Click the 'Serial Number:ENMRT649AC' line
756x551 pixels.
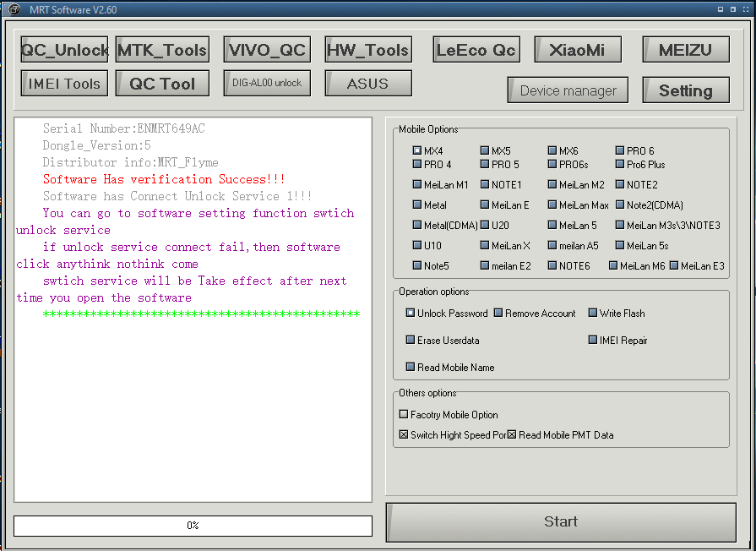point(124,128)
